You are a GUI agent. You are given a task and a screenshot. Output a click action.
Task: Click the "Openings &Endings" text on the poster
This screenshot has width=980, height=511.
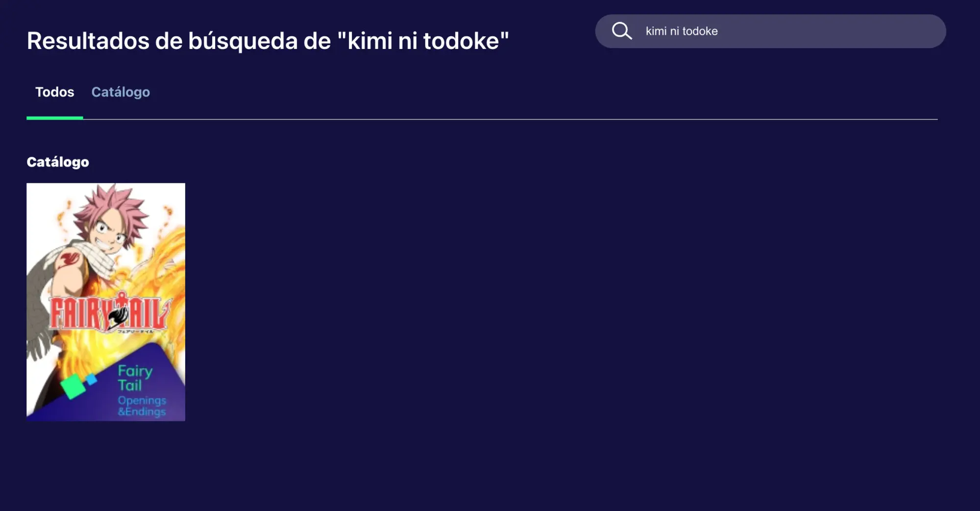[x=142, y=406]
